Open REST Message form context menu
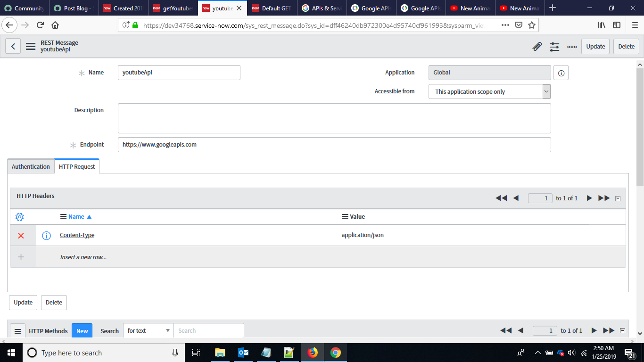This screenshot has height=362, width=644. pos(31,46)
